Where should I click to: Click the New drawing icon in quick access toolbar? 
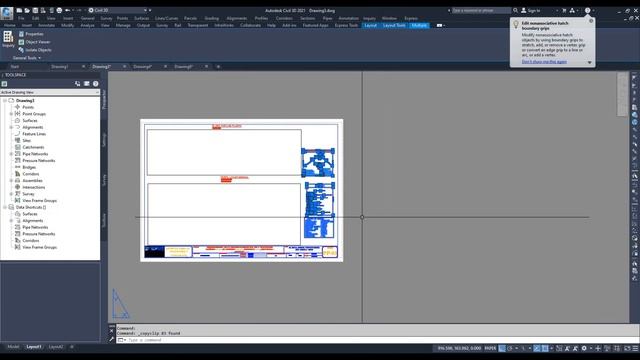(x=19, y=10)
